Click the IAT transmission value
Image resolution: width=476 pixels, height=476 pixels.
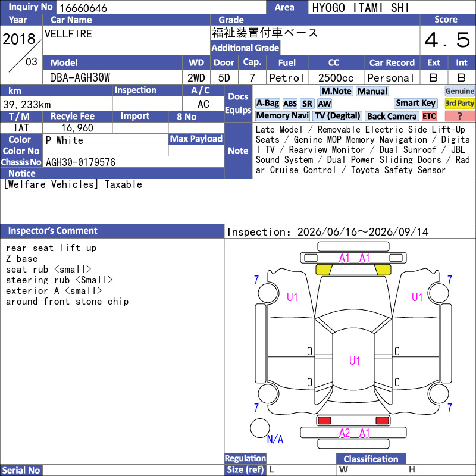click(x=21, y=128)
